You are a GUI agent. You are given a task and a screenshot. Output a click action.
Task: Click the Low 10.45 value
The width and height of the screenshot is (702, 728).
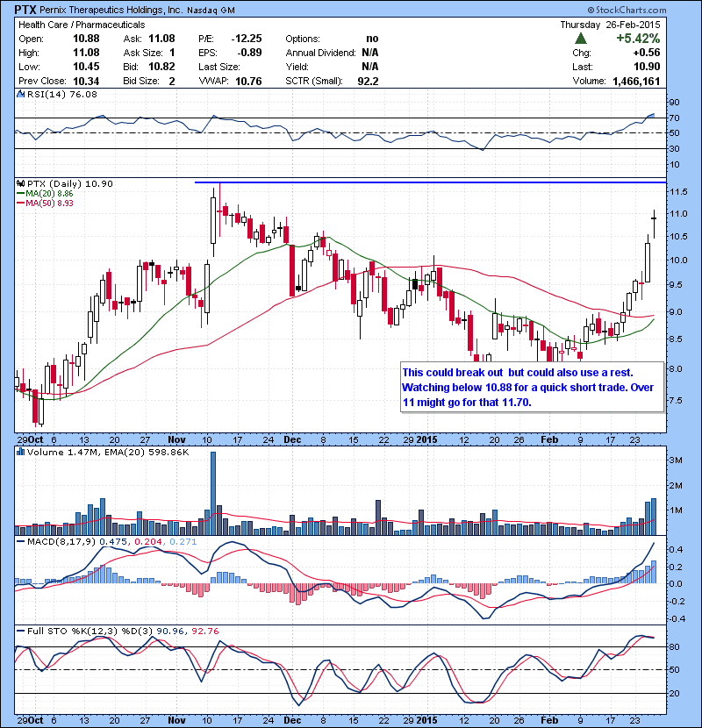pos(86,67)
